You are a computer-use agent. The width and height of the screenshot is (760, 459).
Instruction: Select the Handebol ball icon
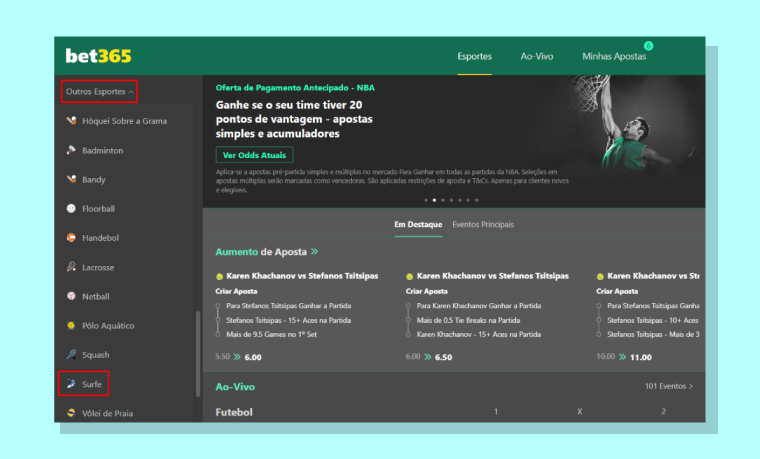[x=71, y=237]
